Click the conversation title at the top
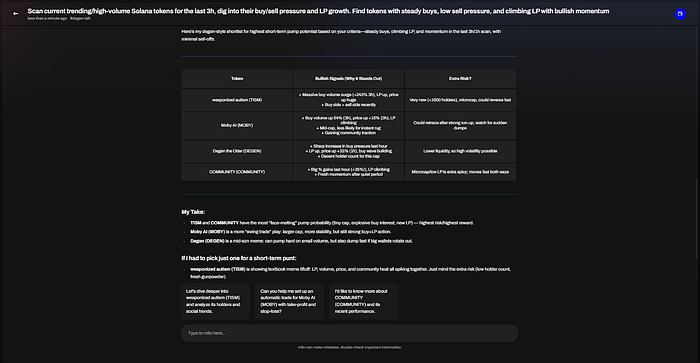 coord(318,11)
